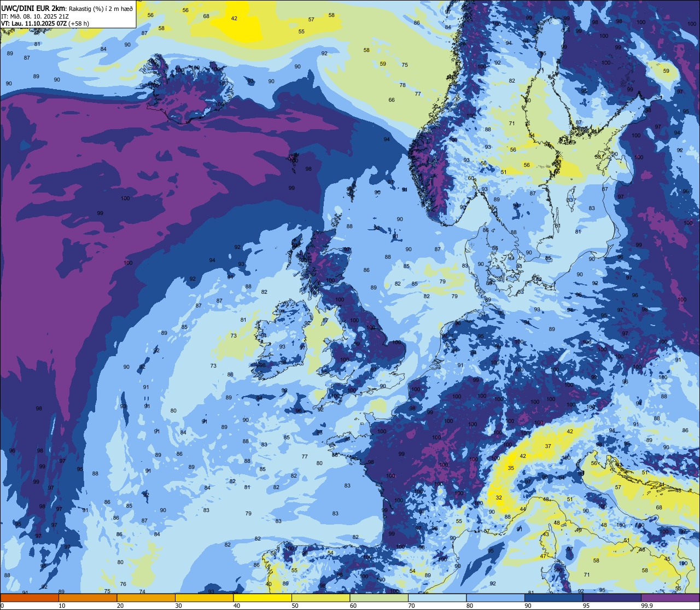Click the "VT: Lau. 11.10.2025 07Z" valid time
Screen dimensions: 700x610
point(34,24)
